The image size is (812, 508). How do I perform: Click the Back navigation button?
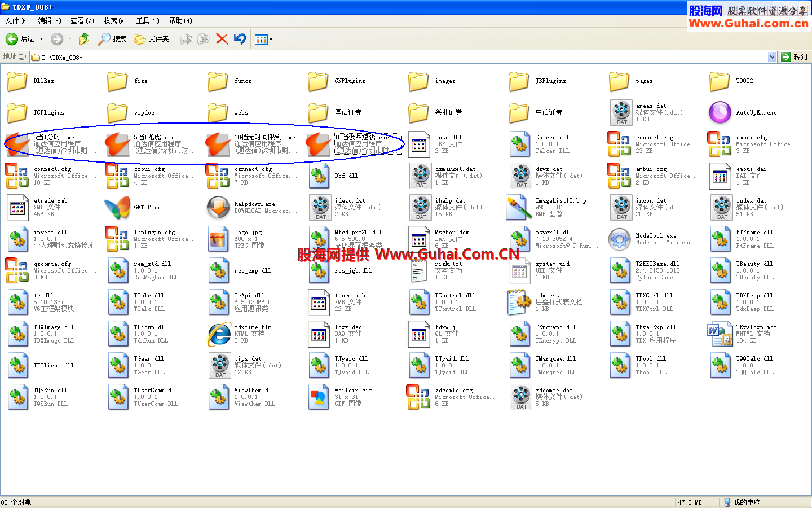[x=20, y=39]
